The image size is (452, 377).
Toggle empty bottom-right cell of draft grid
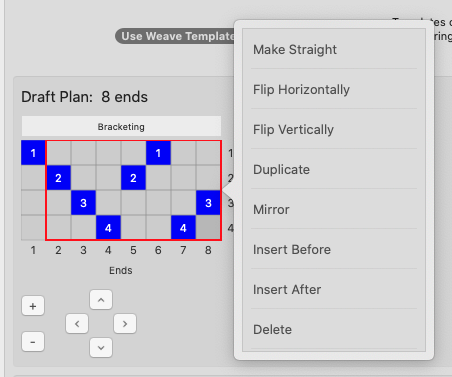(208, 228)
